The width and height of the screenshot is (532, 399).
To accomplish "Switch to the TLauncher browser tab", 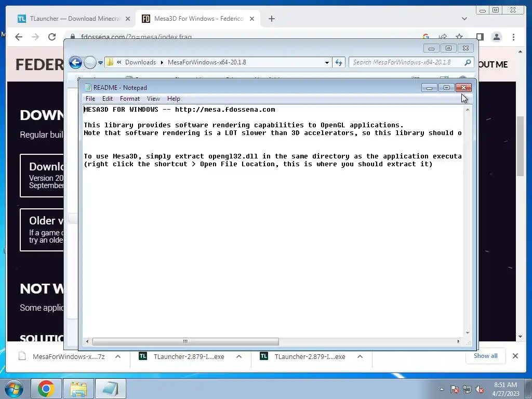I will pos(74,19).
